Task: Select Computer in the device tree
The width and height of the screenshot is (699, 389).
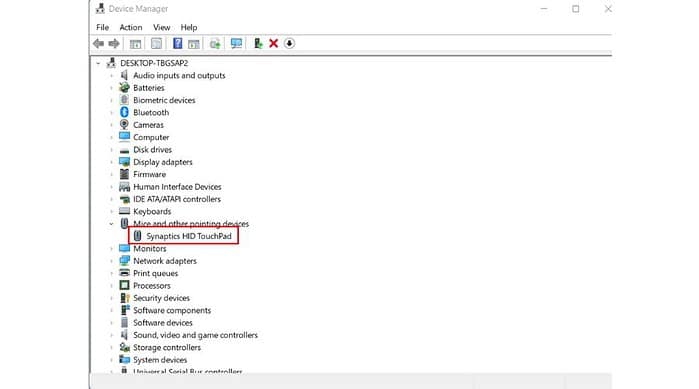Action: coord(151,137)
